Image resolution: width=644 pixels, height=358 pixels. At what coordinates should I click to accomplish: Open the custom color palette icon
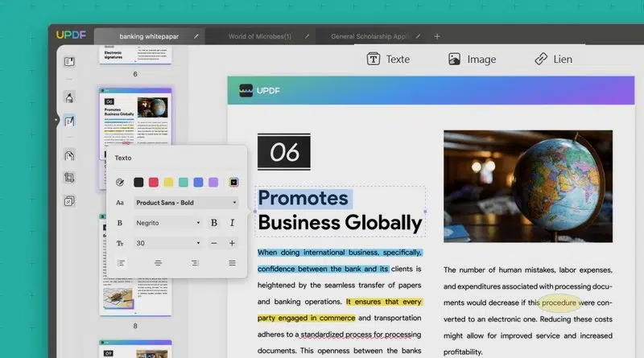tap(120, 183)
